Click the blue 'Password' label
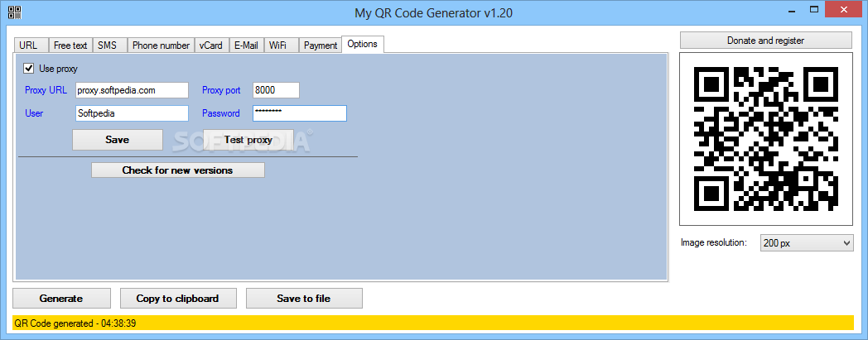 pos(221,113)
